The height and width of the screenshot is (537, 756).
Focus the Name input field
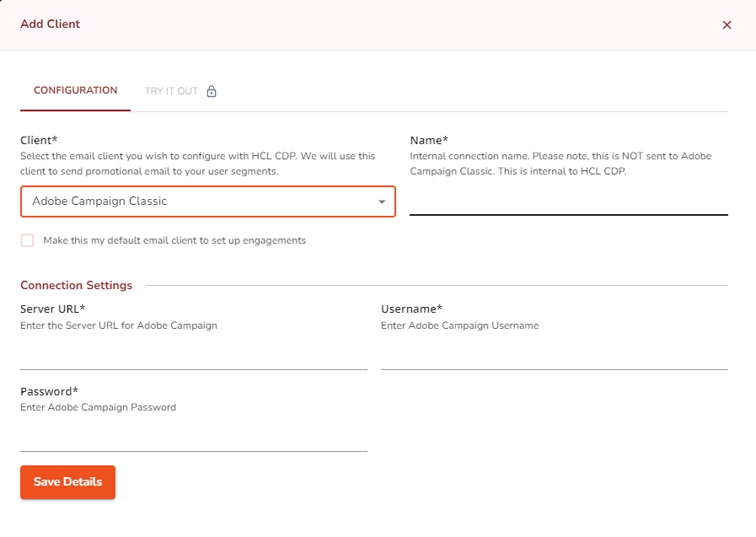coord(568,202)
